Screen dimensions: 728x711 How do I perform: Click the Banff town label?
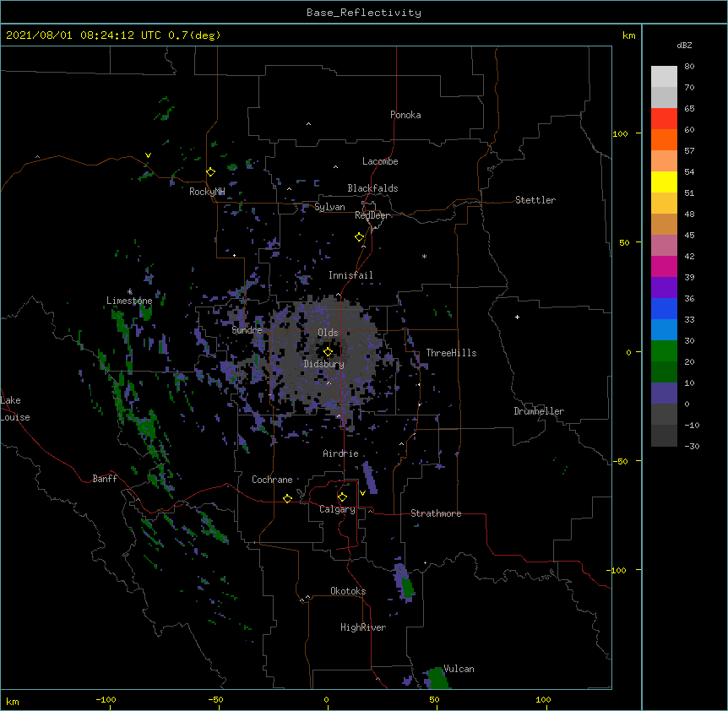coord(105,479)
